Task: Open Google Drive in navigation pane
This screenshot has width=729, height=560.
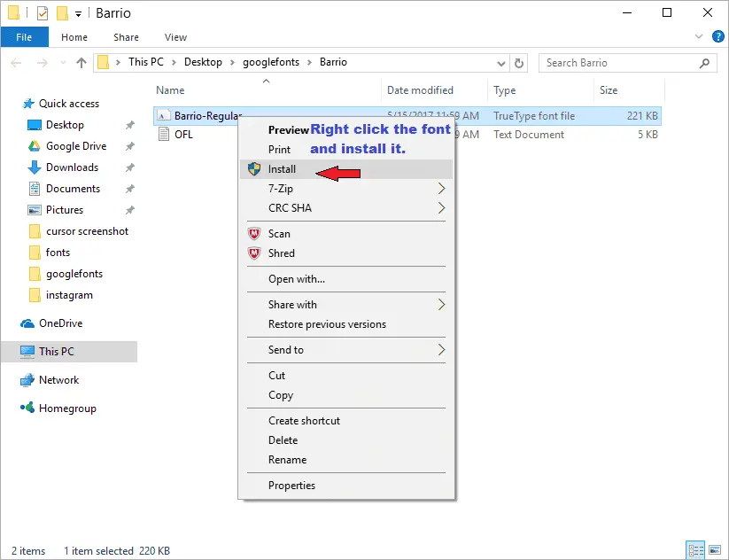Action: 76,146
